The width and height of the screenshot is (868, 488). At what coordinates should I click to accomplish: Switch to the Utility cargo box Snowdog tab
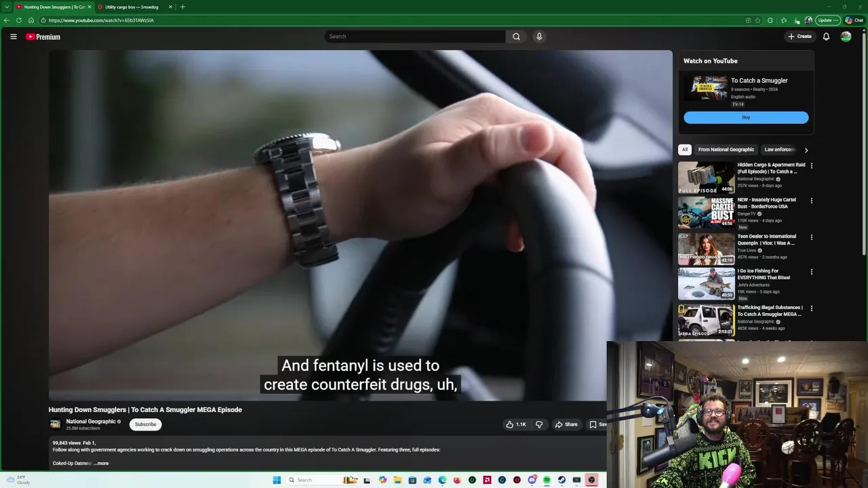132,7
